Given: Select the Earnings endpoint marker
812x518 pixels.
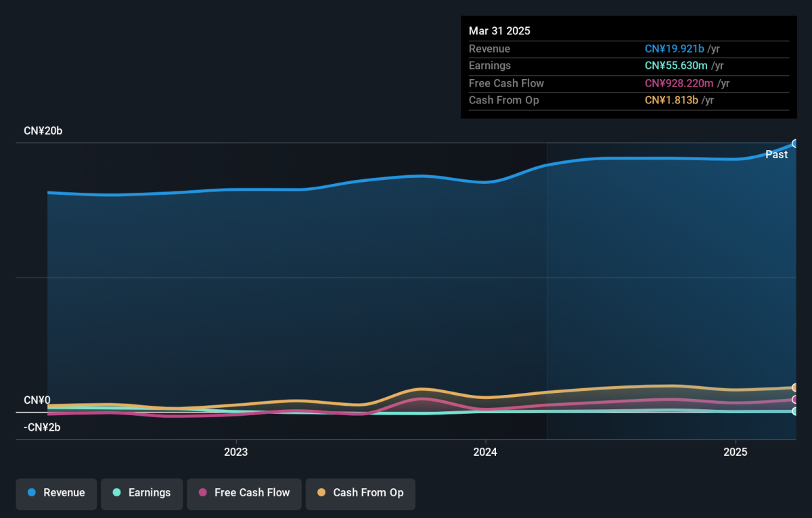Looking at the screenshot, I should 795,411.
